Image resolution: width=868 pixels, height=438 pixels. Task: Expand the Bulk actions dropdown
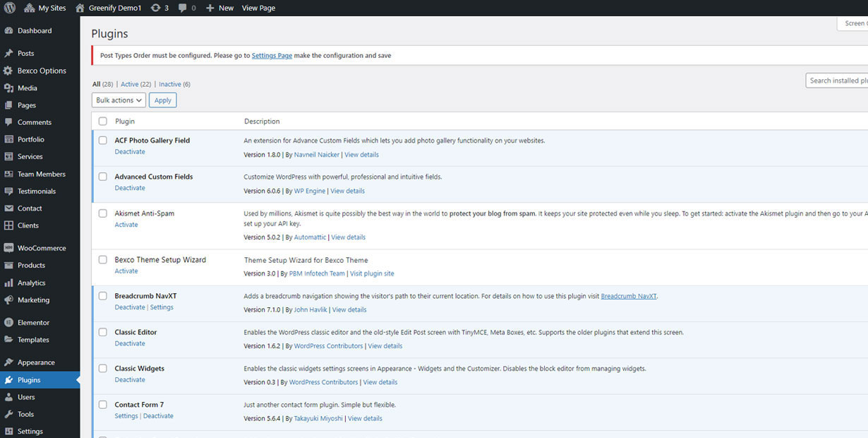119,100
